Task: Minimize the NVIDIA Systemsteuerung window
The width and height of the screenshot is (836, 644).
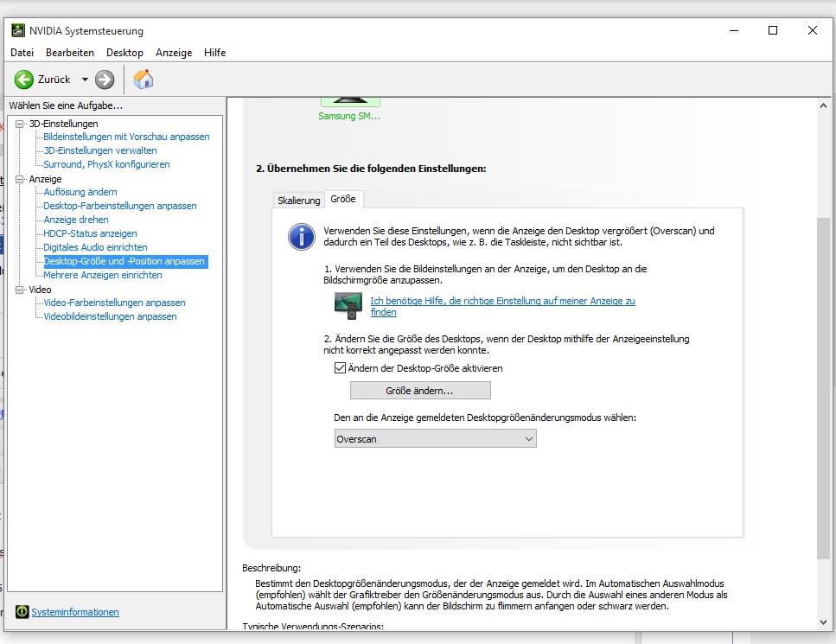Action: [734, 30]
